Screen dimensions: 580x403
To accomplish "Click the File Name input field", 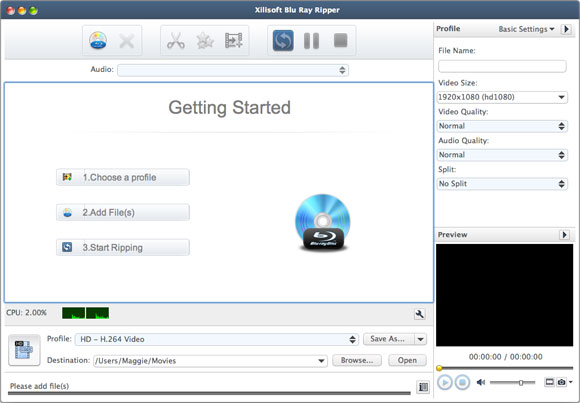I will [x=502, y=66].
